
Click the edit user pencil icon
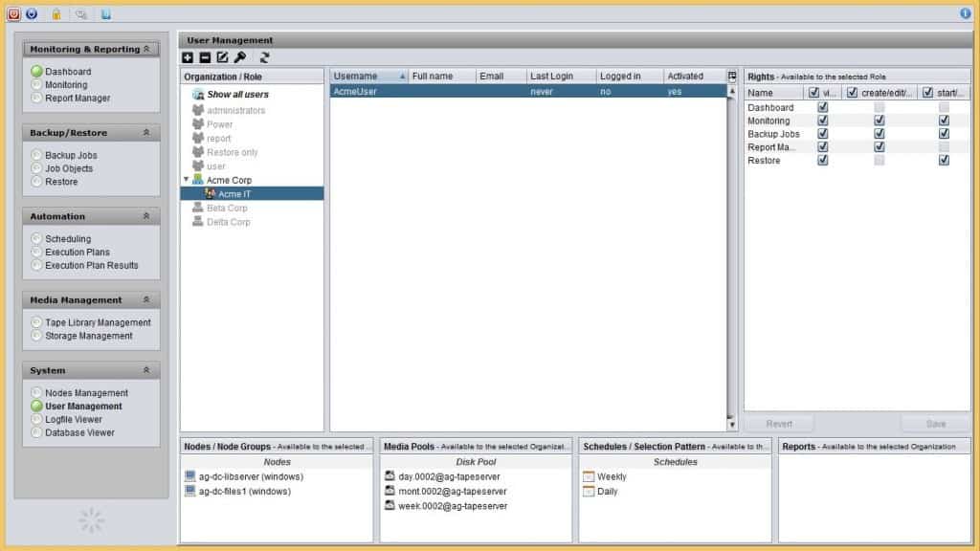click(222, 58)
